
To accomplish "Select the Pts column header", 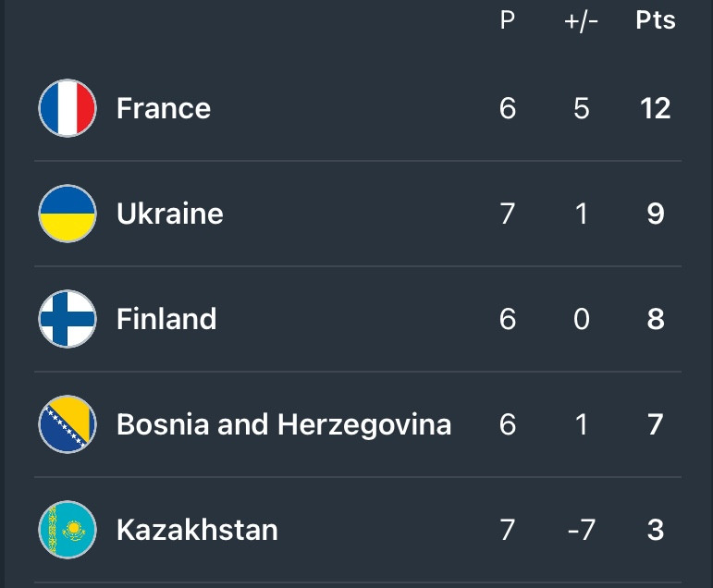I will (x=656, y=20).
